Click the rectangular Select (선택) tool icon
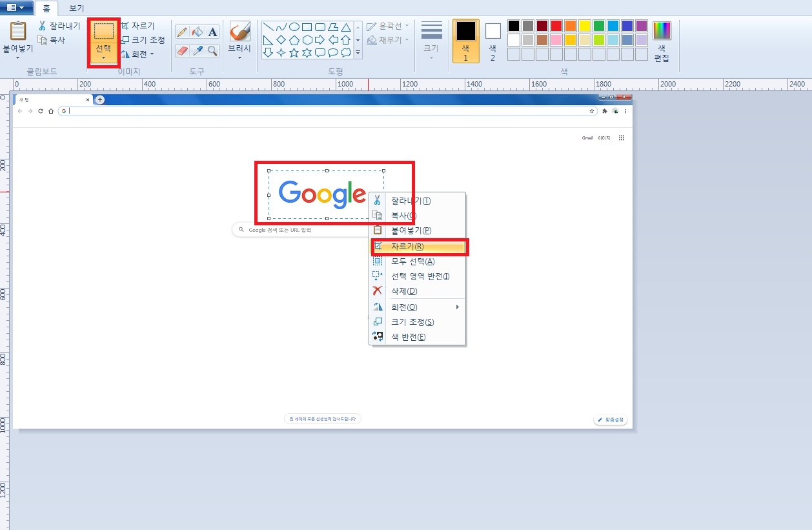 (x=103, y=31)
